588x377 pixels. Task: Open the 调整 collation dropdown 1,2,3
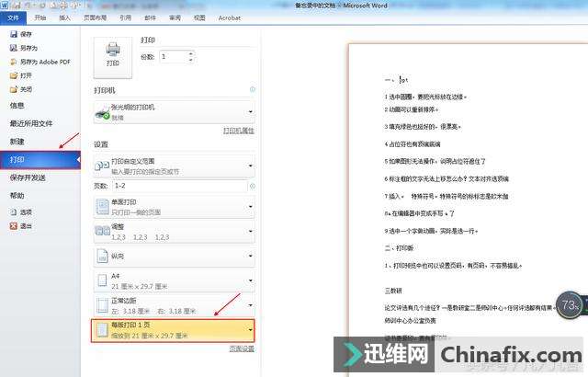click(x=174, y=232)
